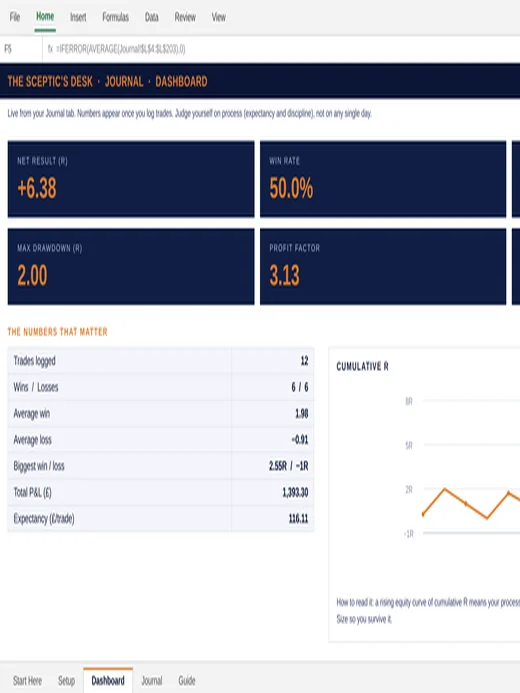The image size is (520, 693).
Task: Select the Win Rate value 50.0%
Action: point(291,188)
